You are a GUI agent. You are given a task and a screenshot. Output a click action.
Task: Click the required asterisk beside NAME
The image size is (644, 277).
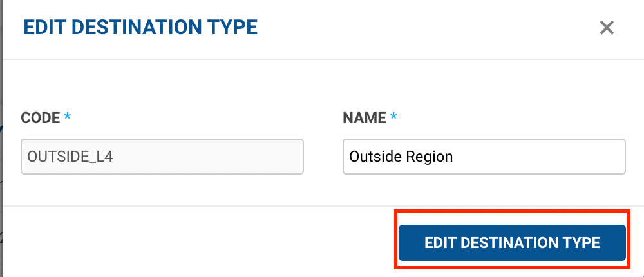[x=393, y=117]
